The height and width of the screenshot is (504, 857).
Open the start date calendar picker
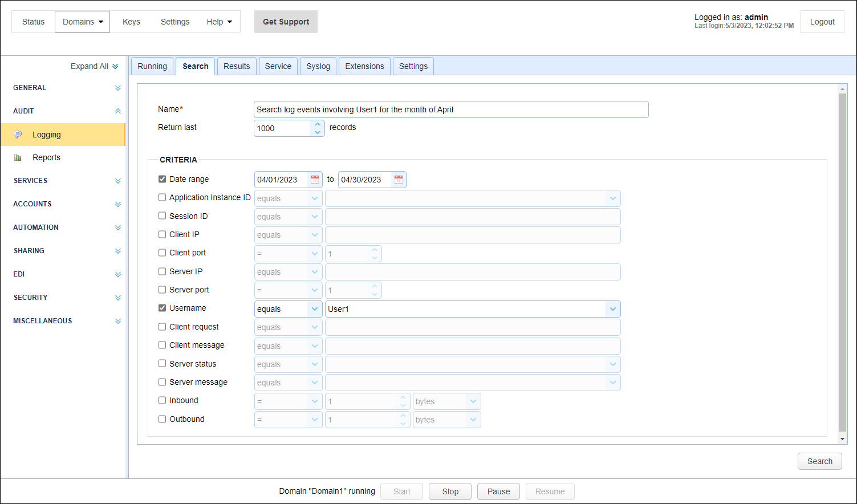[x=315, y=180]
